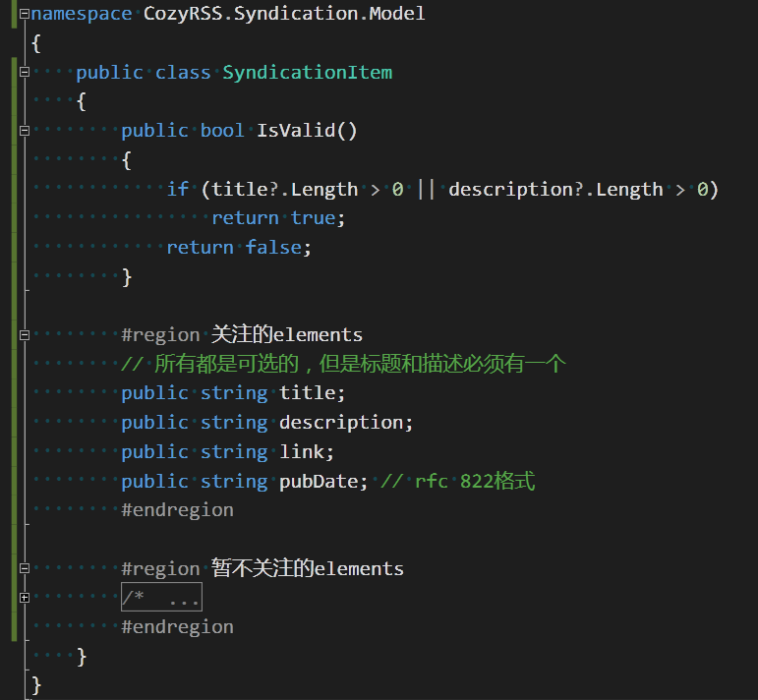The image size is (758, 700).
Task: Collapse the IsValid method outline
Action: click(25, 131)
